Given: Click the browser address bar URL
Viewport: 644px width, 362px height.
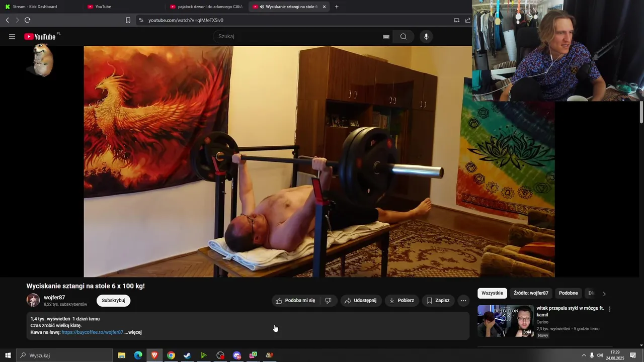Looking at the screenshot, I should [186, 20].
